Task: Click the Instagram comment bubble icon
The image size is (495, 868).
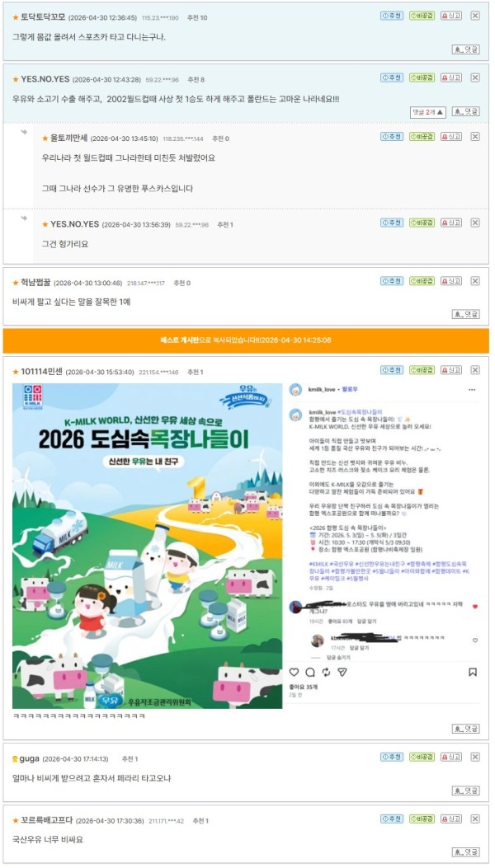Action: tap(310, 672)
